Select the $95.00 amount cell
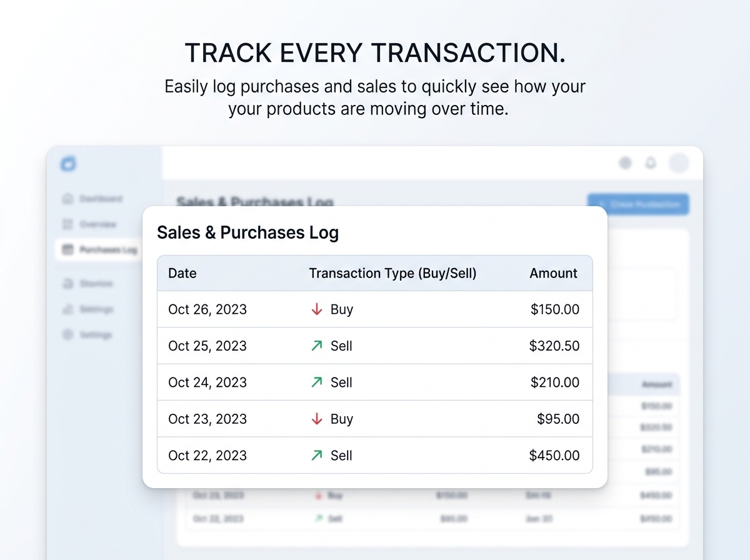750x560 pixels. 558,419
